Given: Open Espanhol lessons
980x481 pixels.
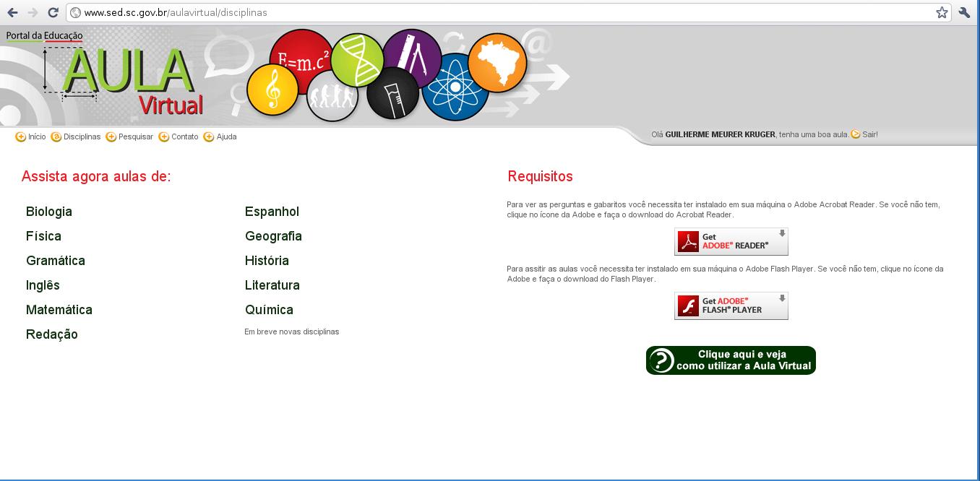Looking at the screenshot, I should [272, 212].
